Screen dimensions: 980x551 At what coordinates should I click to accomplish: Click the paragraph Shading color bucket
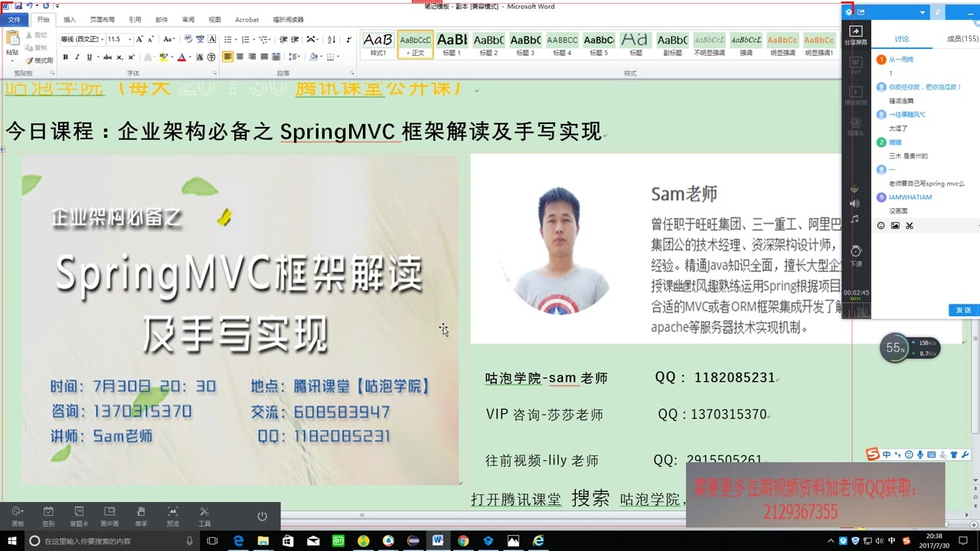pos(315,57)
